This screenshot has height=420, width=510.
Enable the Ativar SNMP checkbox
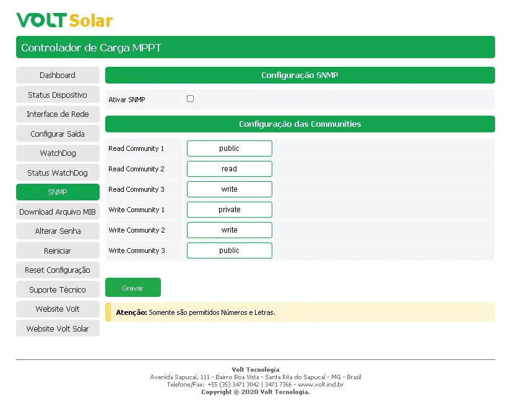[190, 99]
